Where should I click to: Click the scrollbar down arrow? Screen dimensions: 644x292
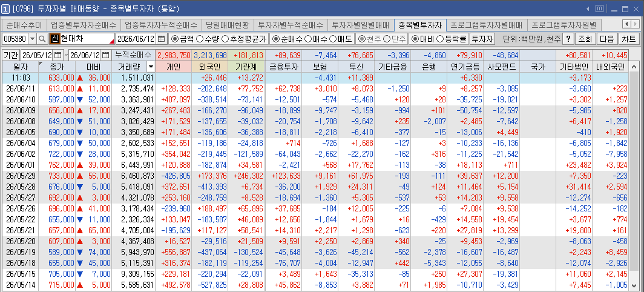point(634,285)
